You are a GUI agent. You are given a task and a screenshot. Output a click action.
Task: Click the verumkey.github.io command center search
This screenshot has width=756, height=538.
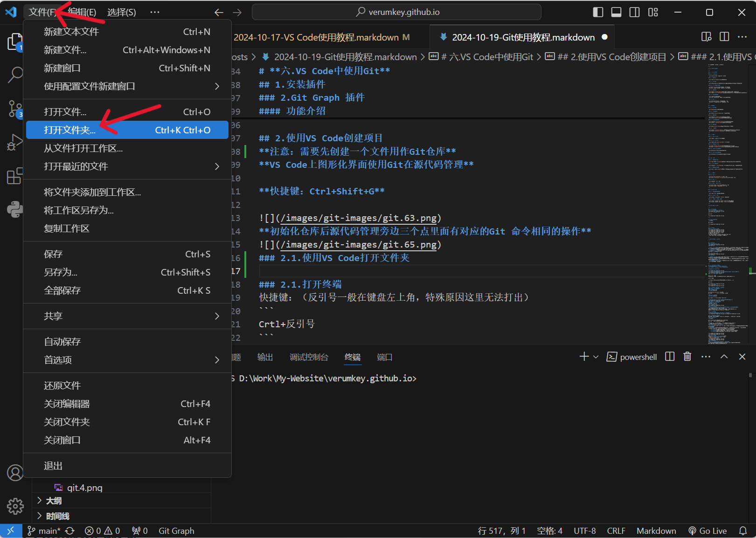pyautogui.click(x=396, y=12)
